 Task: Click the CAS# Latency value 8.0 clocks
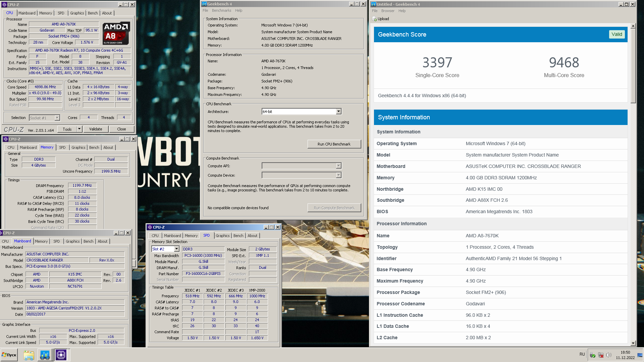82,197
